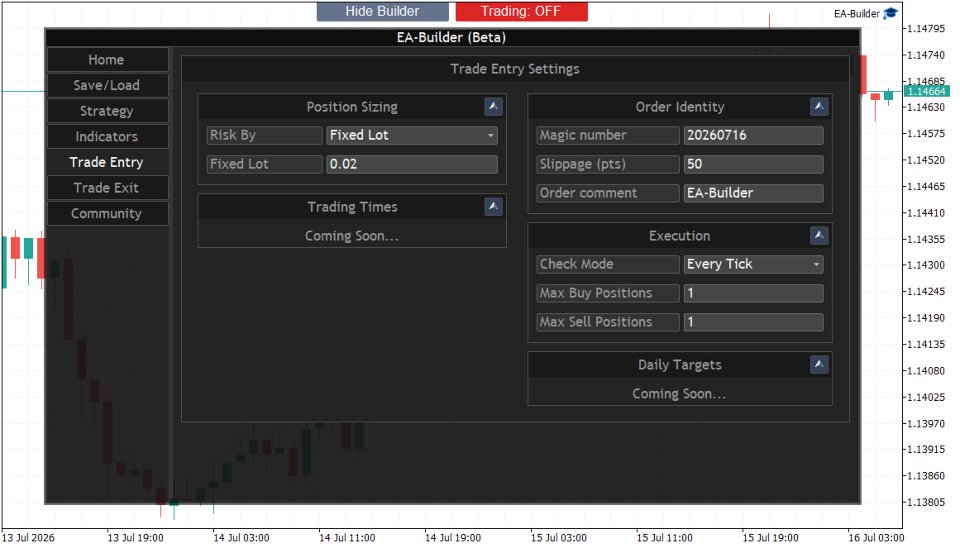Collapse the Position Sizing section arrow icon
The height and width of the screenshot is (548, 960).
tap(493, 107)
